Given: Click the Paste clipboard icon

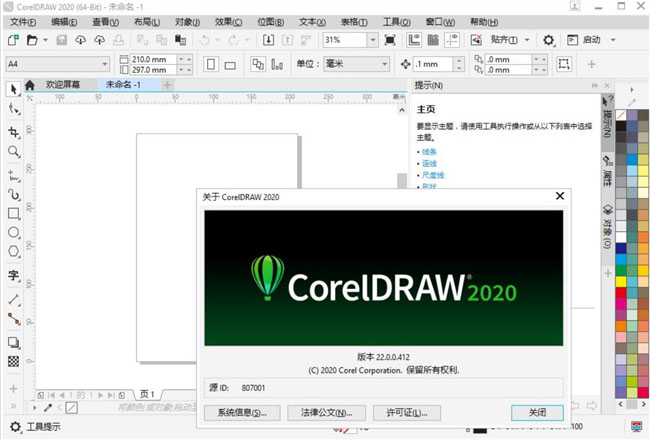Looking at the screenshot, I should [x=180, y=40].
